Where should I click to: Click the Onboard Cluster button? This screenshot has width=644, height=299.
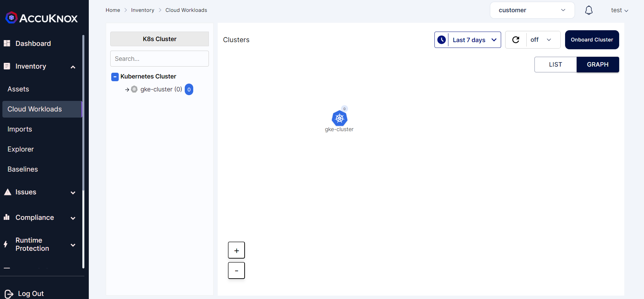click(x=592, y=40)
